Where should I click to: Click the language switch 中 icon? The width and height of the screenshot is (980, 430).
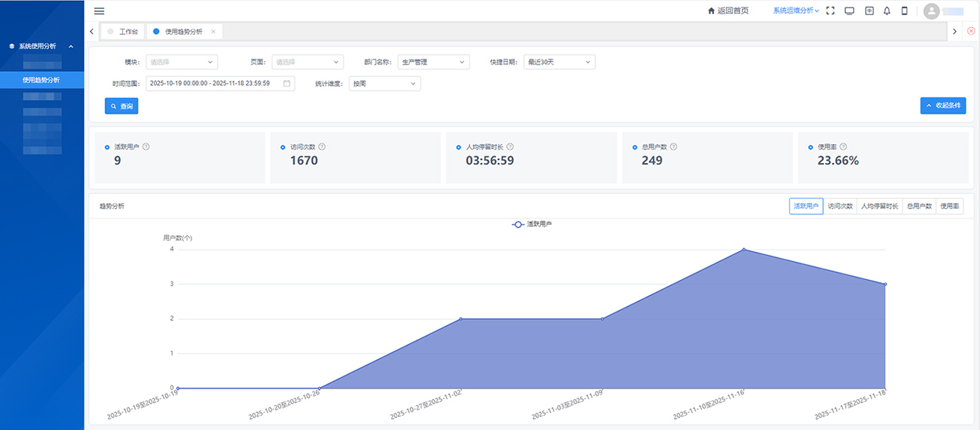point(868,11)
